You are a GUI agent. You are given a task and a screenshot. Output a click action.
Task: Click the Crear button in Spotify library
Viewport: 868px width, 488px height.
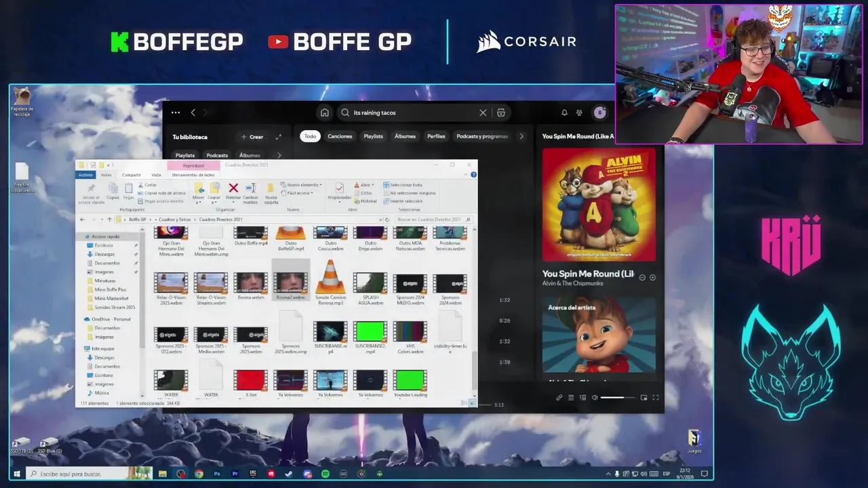pyautogui.click(x=252, y=137)
